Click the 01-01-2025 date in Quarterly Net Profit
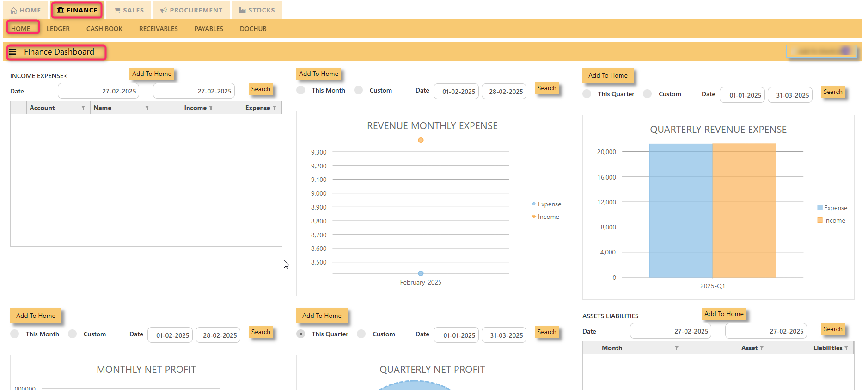The height and width of the screenshot is (390, 868). 456,335
